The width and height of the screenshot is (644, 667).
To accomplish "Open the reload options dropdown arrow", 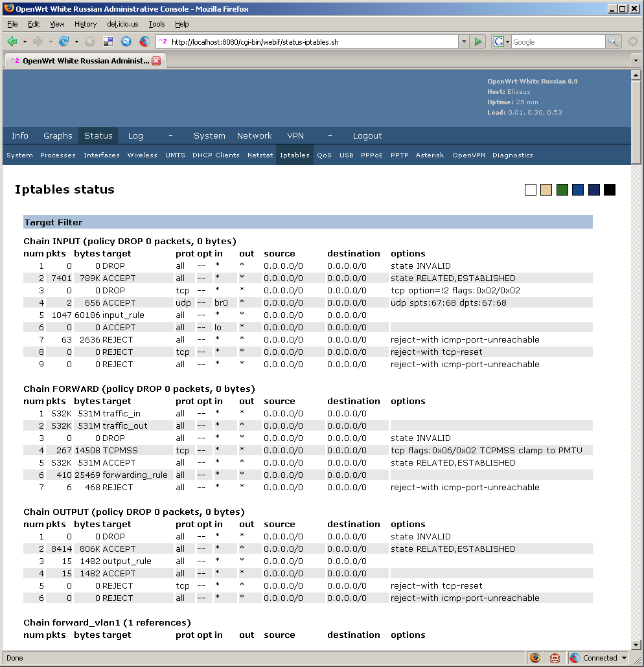I will click(x=76, y=41).
